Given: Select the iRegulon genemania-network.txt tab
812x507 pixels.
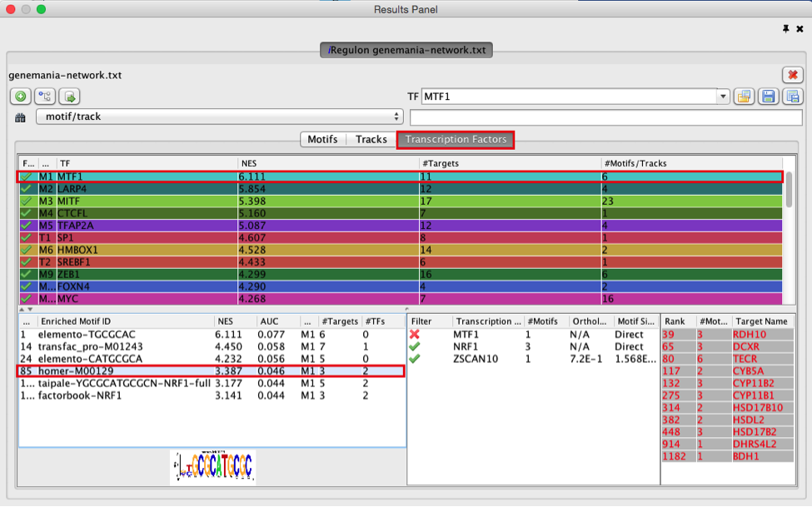Looking at the screenshot, I should coord(406,50).
